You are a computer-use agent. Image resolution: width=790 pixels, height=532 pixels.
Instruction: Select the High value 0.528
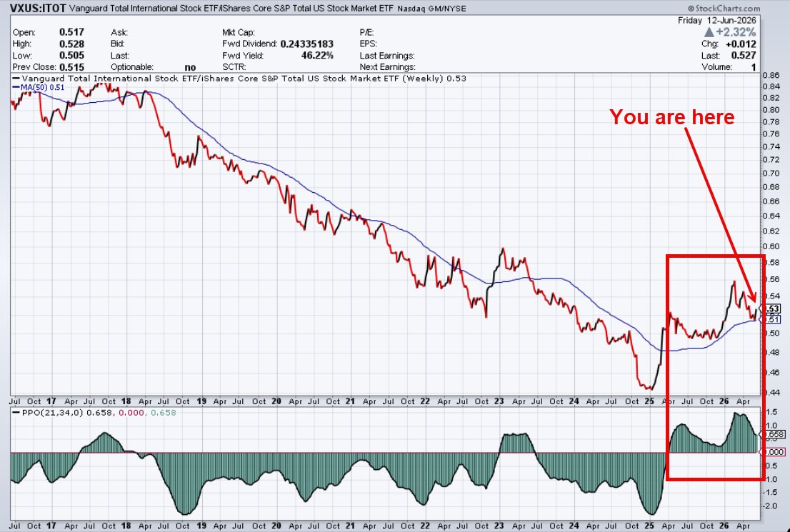tap(71, 44)
